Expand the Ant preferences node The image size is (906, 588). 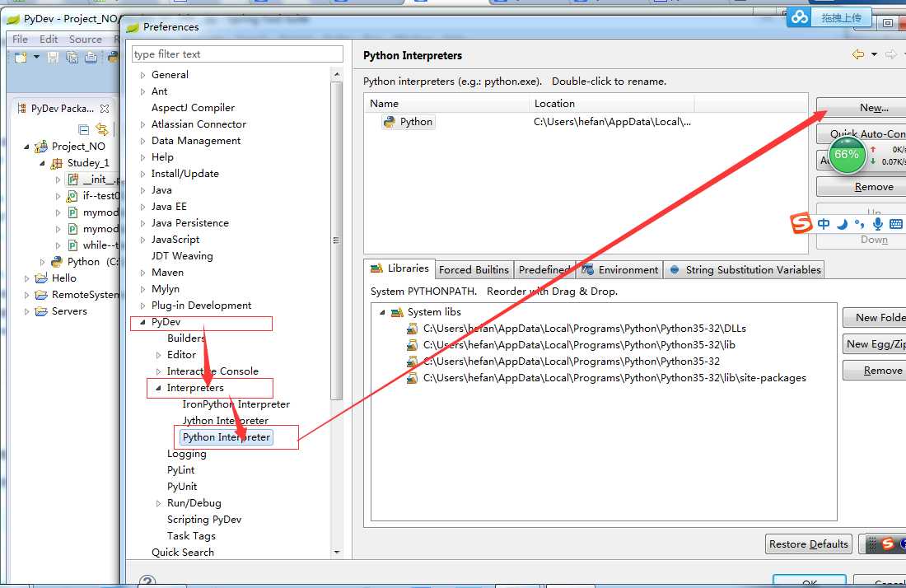click(x=142, y=91)
